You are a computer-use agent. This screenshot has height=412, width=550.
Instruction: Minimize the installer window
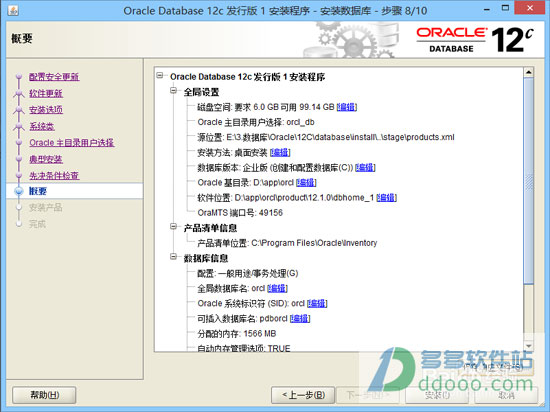pos(487,9)
